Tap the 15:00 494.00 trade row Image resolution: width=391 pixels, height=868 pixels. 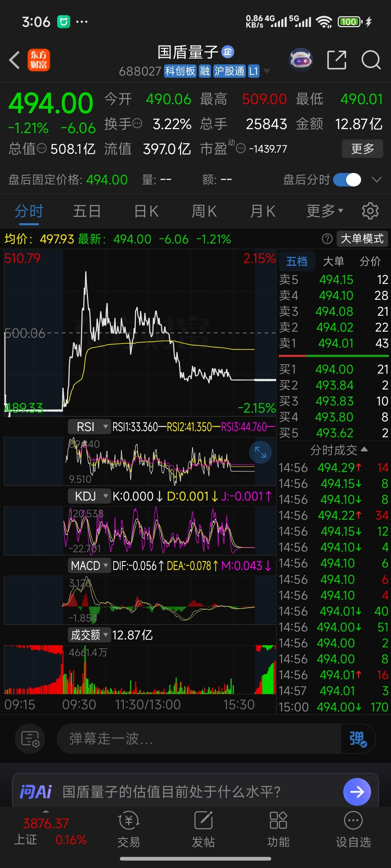[333, 707]
